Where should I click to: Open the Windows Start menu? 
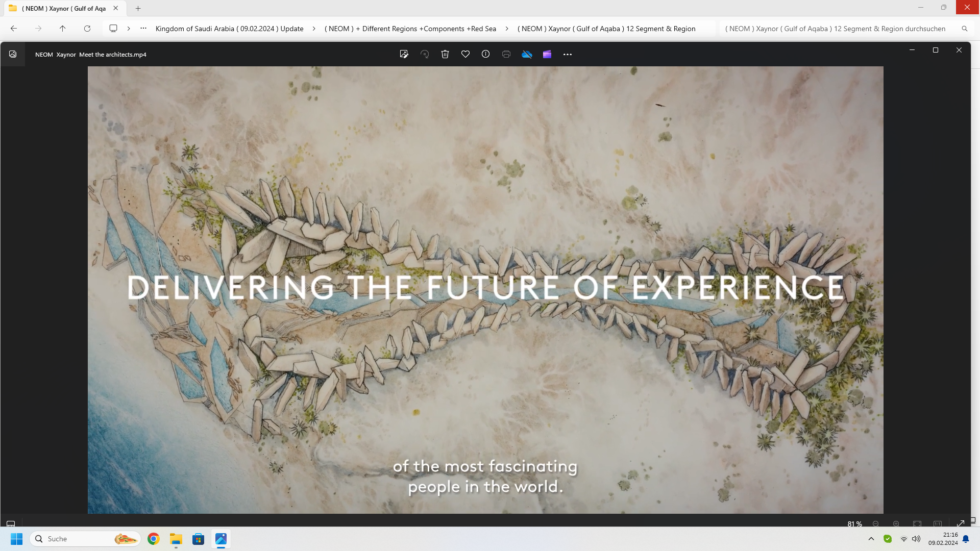click(x=16, y=539)
